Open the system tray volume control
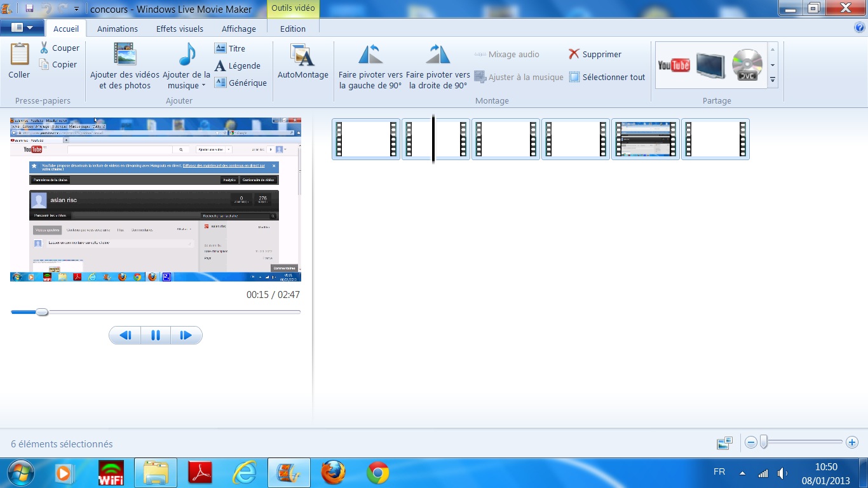The width and height of the screenshot is (868, 488). pyautogui.click(x=782, y=473)
